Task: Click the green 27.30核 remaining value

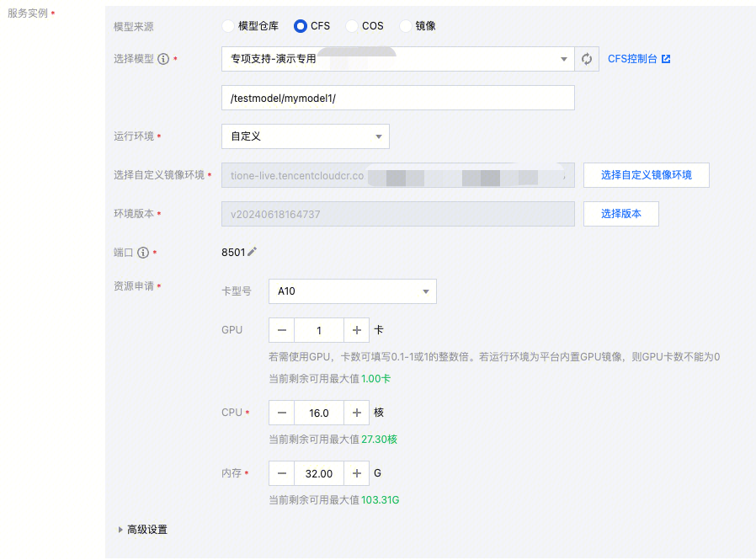Action: coord(379,440)
